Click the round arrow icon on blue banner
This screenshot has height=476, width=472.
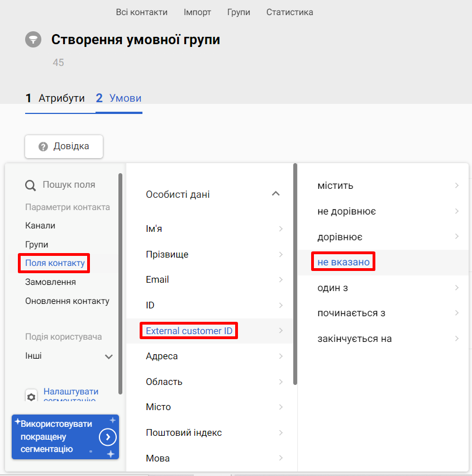tap(108, 437)
